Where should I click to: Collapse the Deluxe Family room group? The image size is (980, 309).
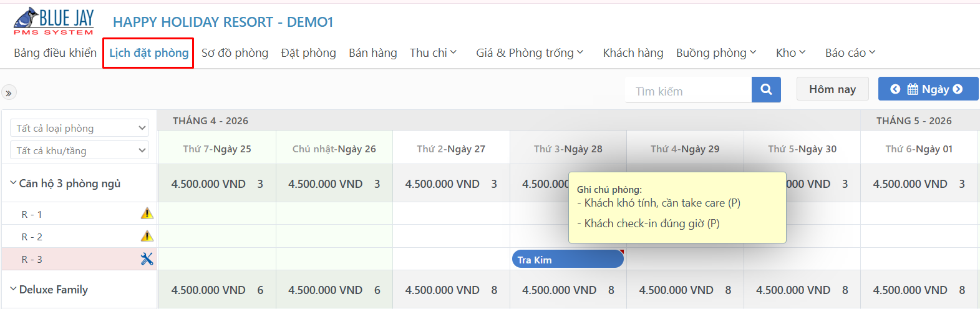[x=13, y=289]
